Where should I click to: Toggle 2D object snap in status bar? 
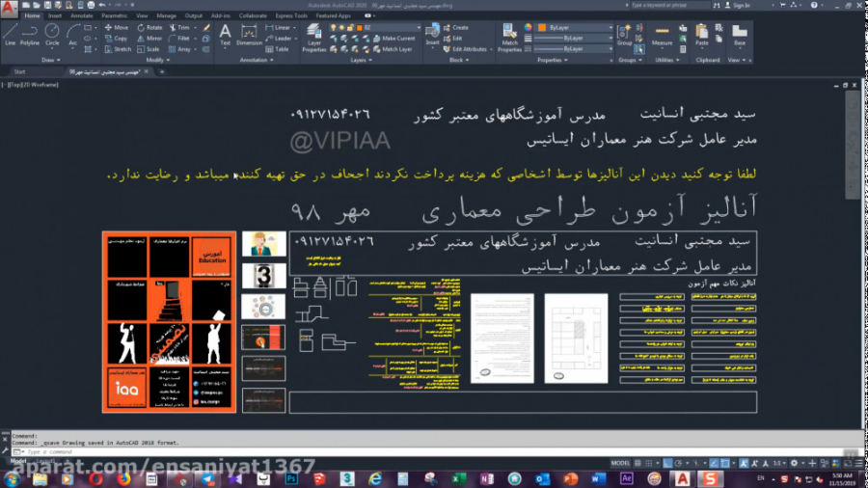point(724,463)
